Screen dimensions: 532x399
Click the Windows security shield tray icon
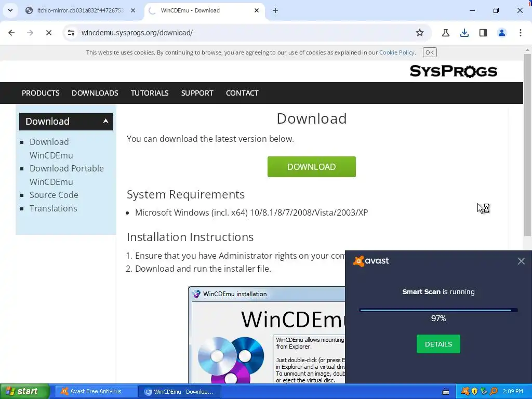475,392
